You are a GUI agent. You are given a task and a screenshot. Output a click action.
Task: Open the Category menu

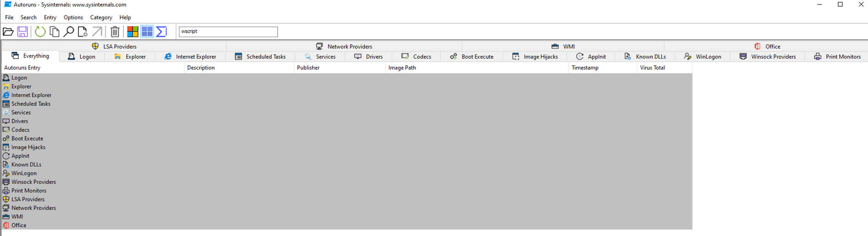pos(101,17)
